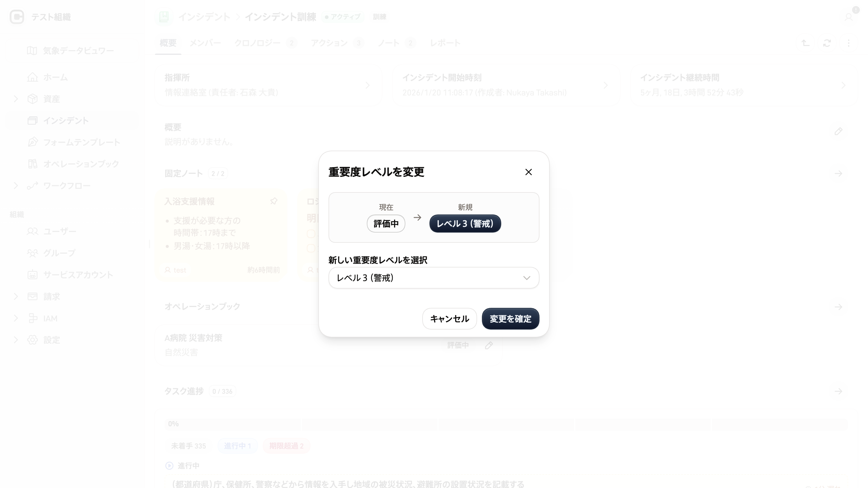Click インシデント breadcrumb link

click(x=204, y=17)
